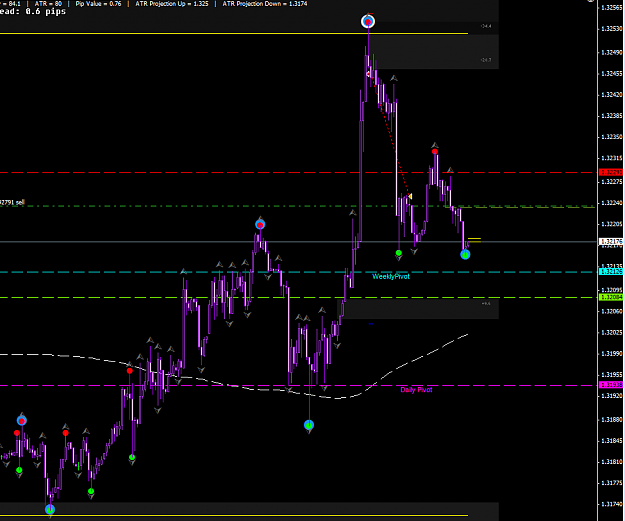The width and height of the screenshot is (625, 521).
Task: Click the blue-ringed green marker at the latest candle
Action: tap(465, 255)
